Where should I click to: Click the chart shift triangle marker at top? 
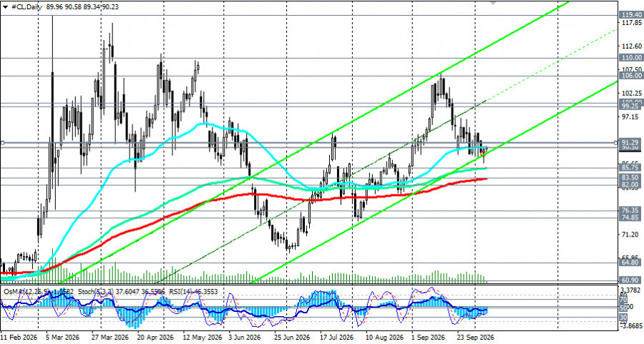[x=493, y=2]
